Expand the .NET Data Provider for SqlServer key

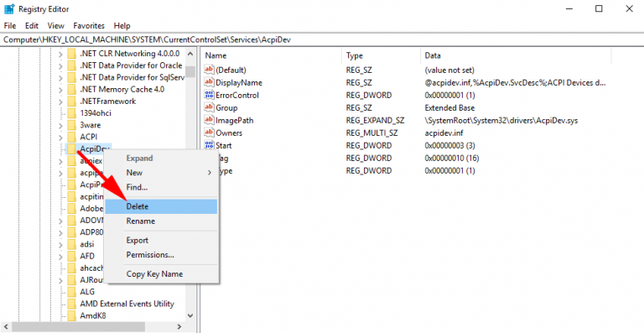pyautogui.click(x=60, y=78)
